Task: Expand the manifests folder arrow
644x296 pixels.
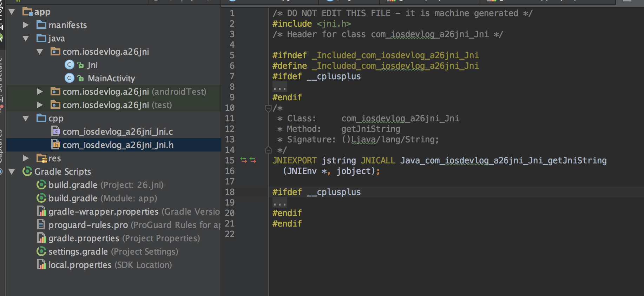Action: [x=26, y=25]
